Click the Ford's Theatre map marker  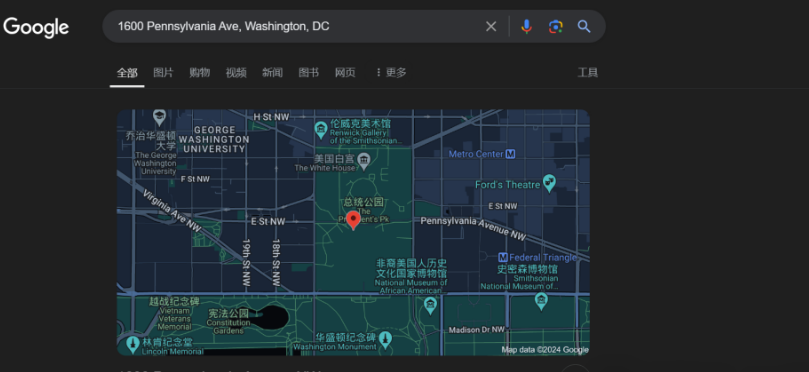[x=549, y=184]
